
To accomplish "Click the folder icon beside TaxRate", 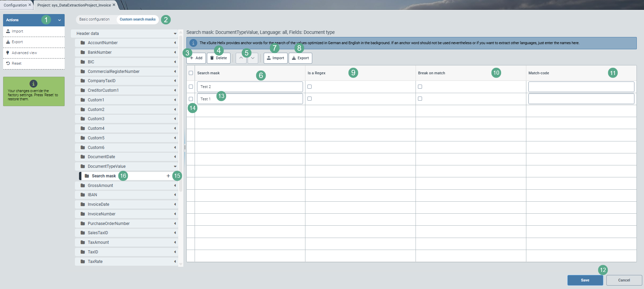I will tap(83, 262).
